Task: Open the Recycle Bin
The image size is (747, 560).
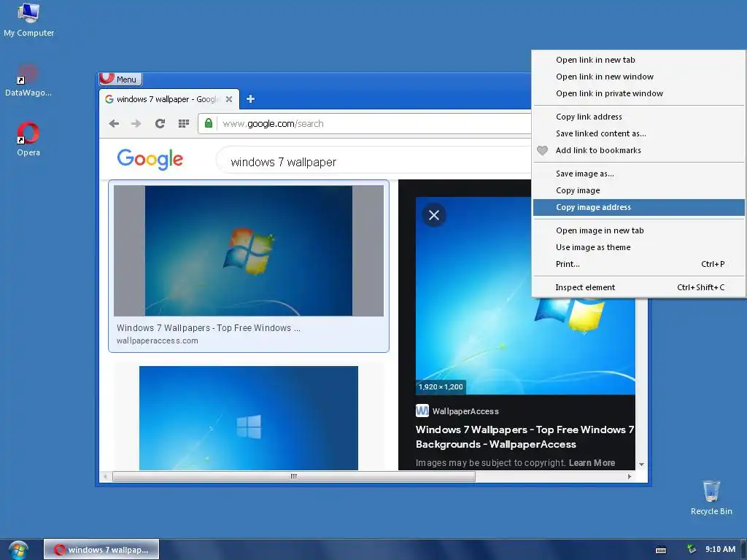Action: (711, 498)
